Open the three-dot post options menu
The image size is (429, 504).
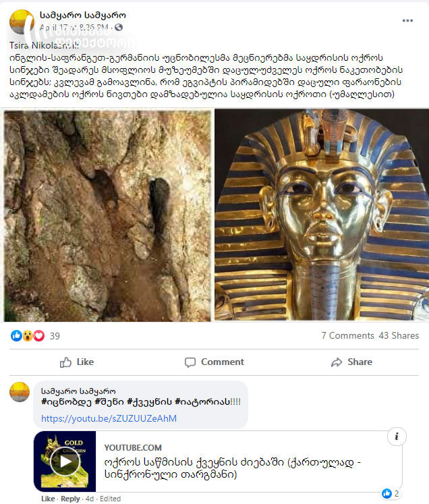click(x=407, y=20)
